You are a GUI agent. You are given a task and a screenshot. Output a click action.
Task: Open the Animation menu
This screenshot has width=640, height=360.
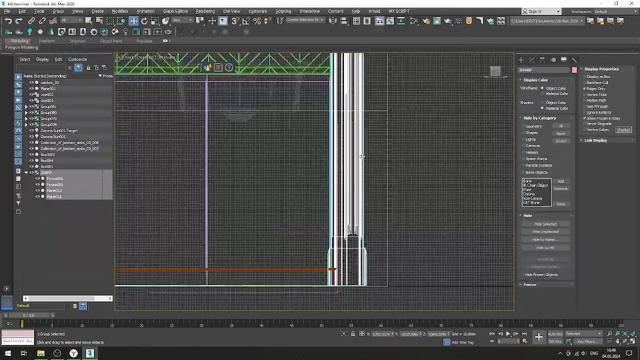[145, 11]
